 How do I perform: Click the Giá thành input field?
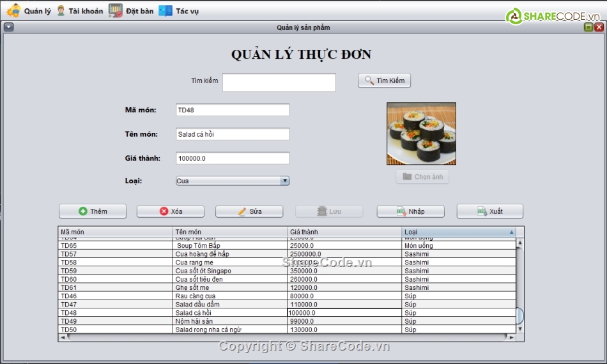pyautogui.click(x=233, y=158)
